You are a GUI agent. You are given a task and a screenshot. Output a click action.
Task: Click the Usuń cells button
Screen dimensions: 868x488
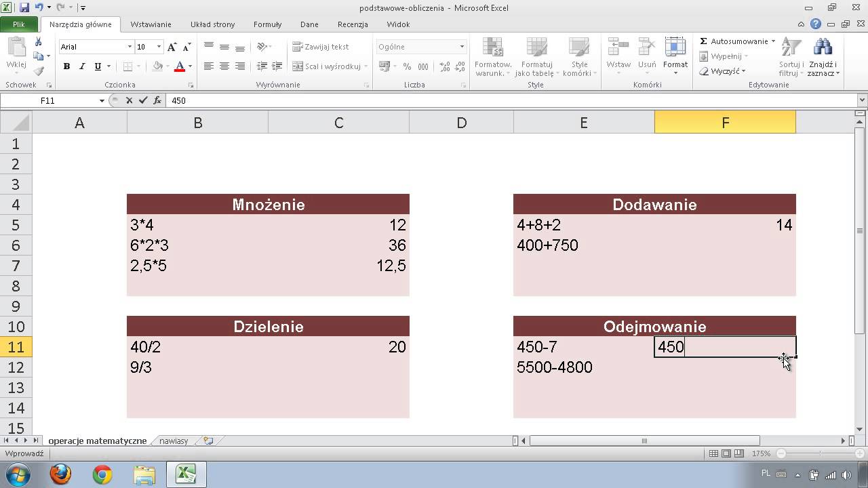(647, 56)
